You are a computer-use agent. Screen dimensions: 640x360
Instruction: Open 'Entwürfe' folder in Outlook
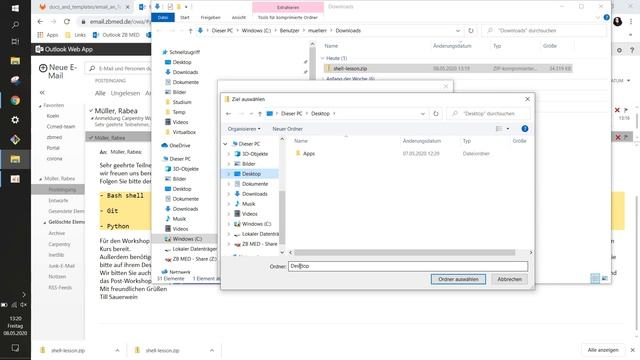pos(58,200)
